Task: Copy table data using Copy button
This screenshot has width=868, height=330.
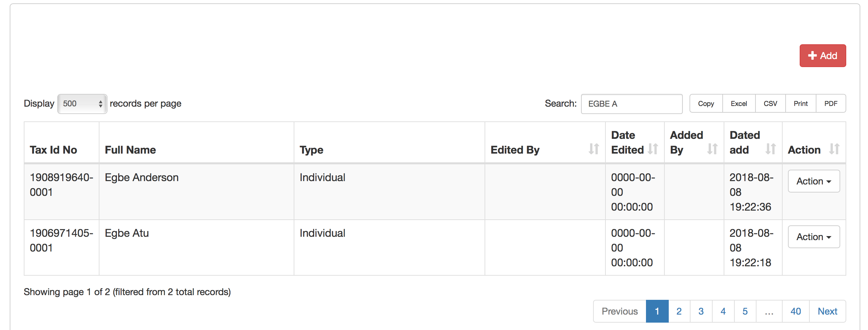Action: tap(706, 104)
